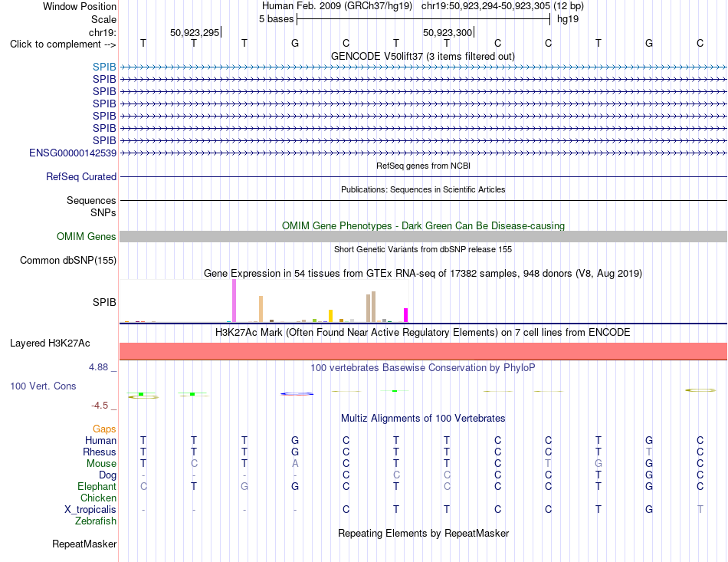Image resolution: width=728 pixels, height=562 pixels.
Task: Select the RefSeq Curated track label
Action: tap(81, 176)
